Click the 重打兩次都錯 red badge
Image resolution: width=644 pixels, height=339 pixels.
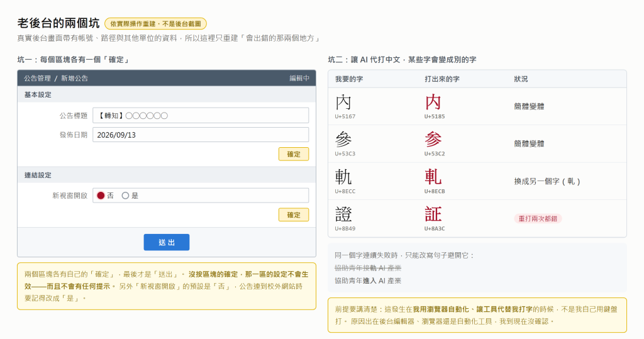point(538,219)
